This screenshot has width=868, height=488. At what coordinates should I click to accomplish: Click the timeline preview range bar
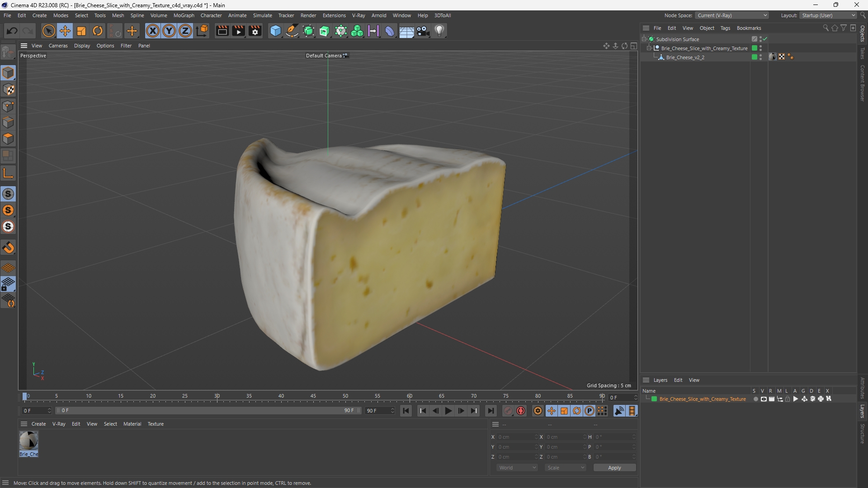point(208,411)
